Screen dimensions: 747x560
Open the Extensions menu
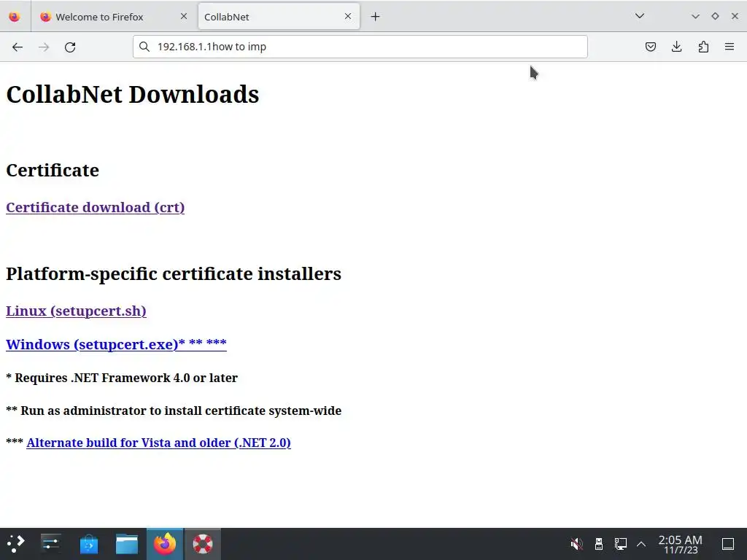point(703,47)
